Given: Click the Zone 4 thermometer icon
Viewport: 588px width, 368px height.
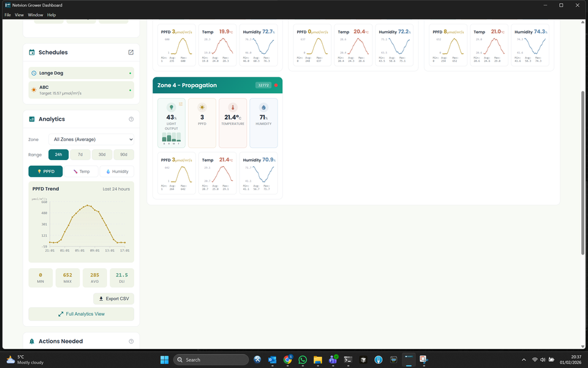Looking at the screenshot, I should tap(233, 107).
